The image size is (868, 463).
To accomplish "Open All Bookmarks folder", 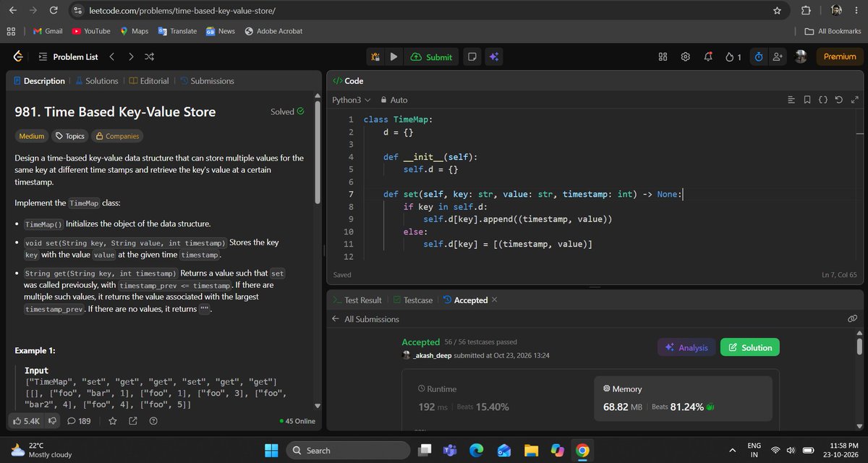I will pos(833,31).
